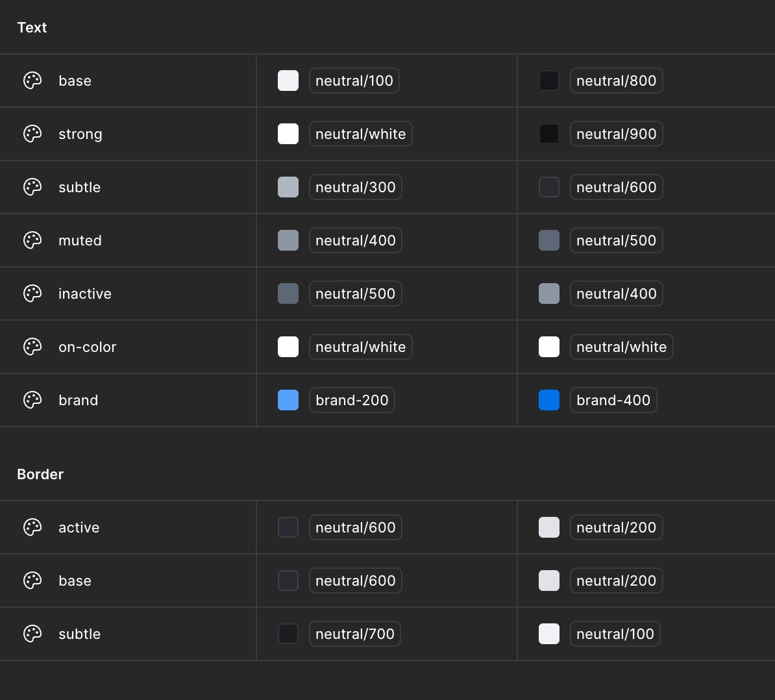Click the neutral/700 alias pill
Image resolution: width=775 pixels, height=700 pixels.
355,634
